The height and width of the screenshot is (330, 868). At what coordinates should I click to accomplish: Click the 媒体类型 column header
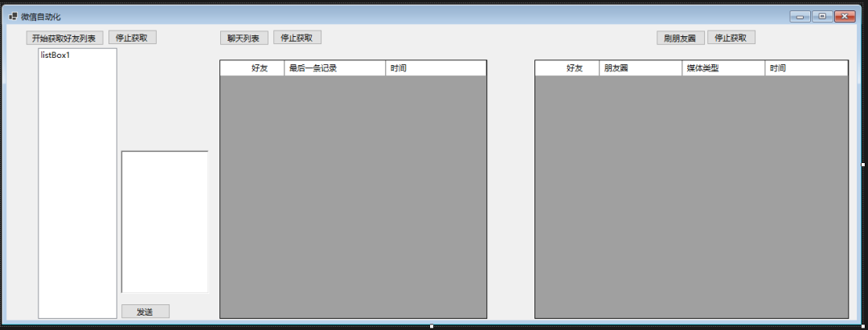coord(723,68)
